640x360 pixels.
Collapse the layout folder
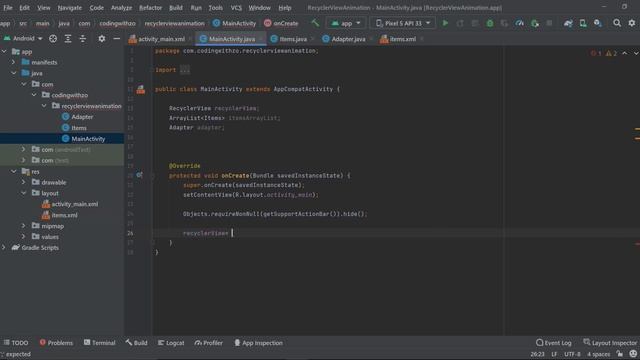point(23,193)
